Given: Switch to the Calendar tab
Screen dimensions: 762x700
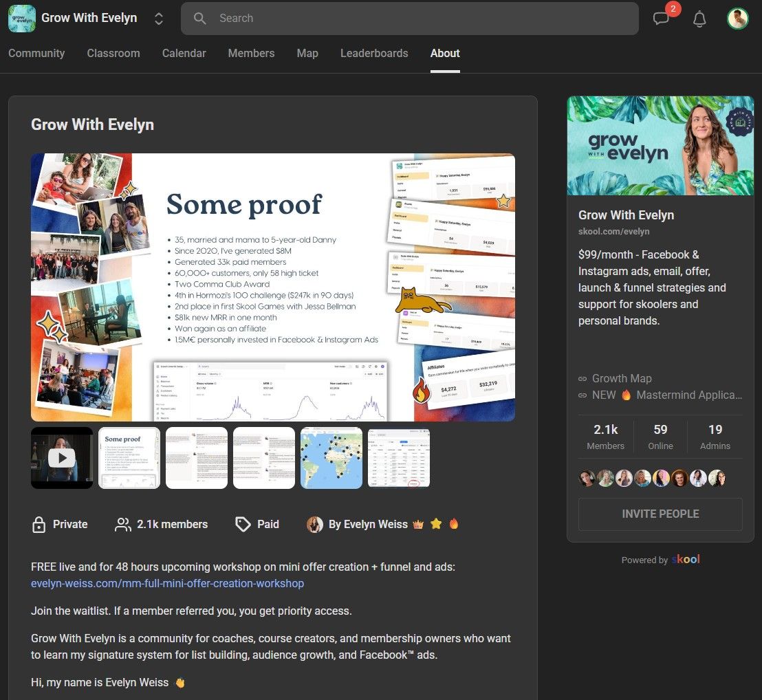Looking at the screenshot, I should coord(184,54).
